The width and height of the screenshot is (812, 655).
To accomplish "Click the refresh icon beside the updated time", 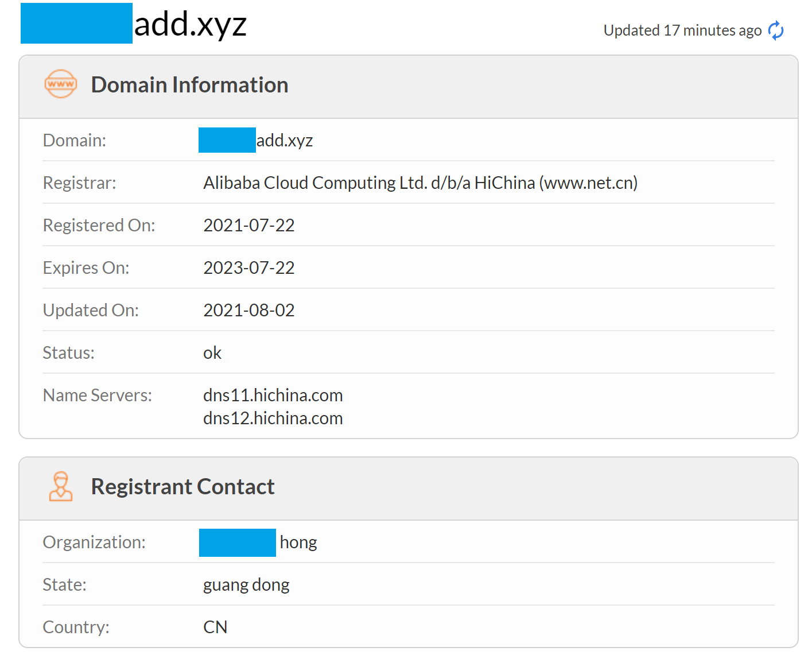I will pyautogui.click(x=776, y=30).
